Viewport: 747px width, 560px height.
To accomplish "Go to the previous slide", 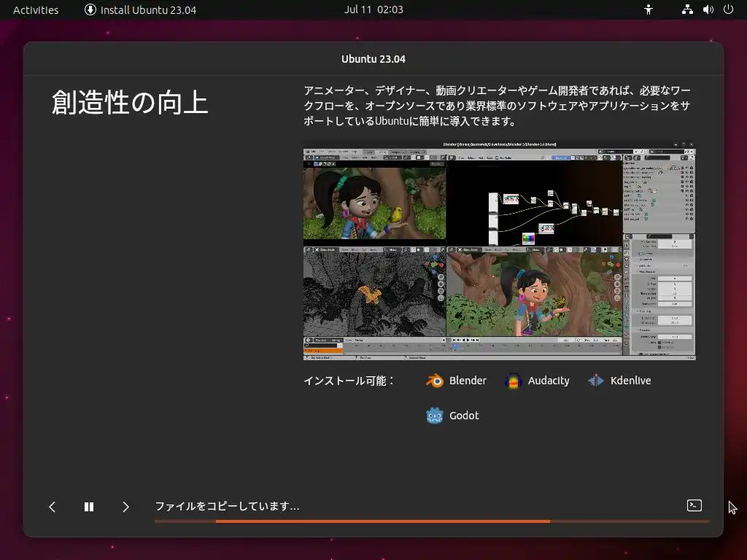I will coord(53,507).
